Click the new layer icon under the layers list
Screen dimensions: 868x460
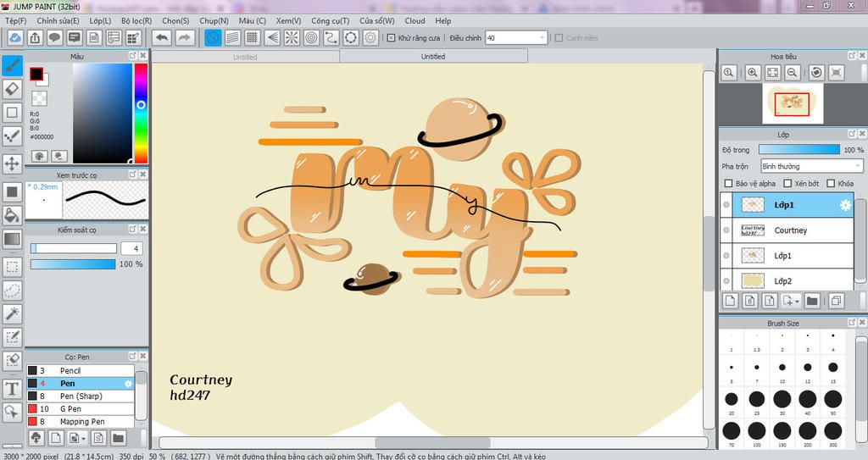point(730,301)
